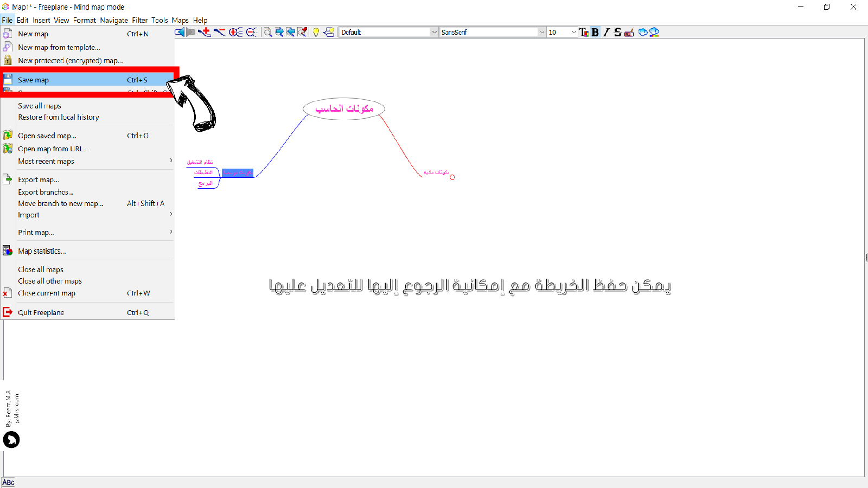Click the text color icon
This screenshot has height=488, width=868.
(584, 33)
